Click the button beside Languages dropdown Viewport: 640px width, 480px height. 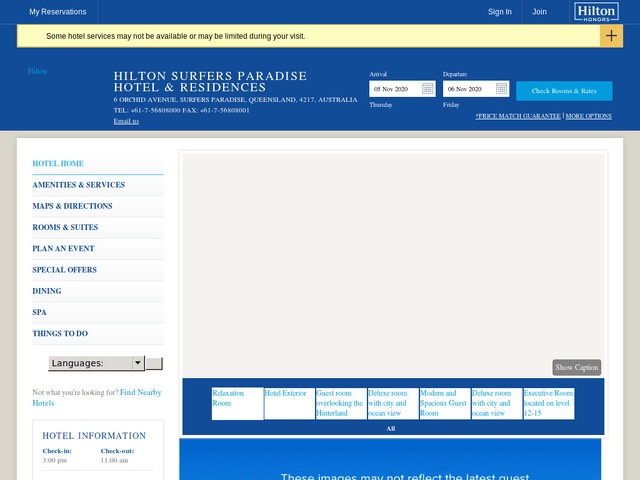point(154,363)
